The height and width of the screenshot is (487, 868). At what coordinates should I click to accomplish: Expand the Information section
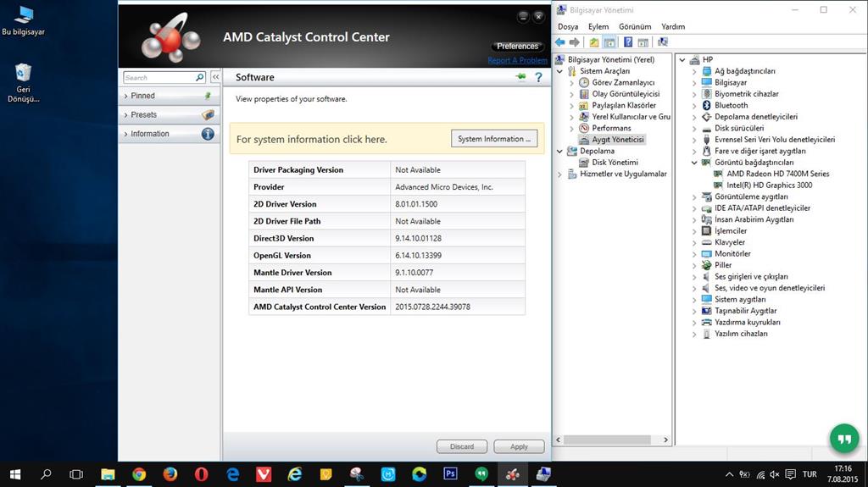tap(169, 134)
